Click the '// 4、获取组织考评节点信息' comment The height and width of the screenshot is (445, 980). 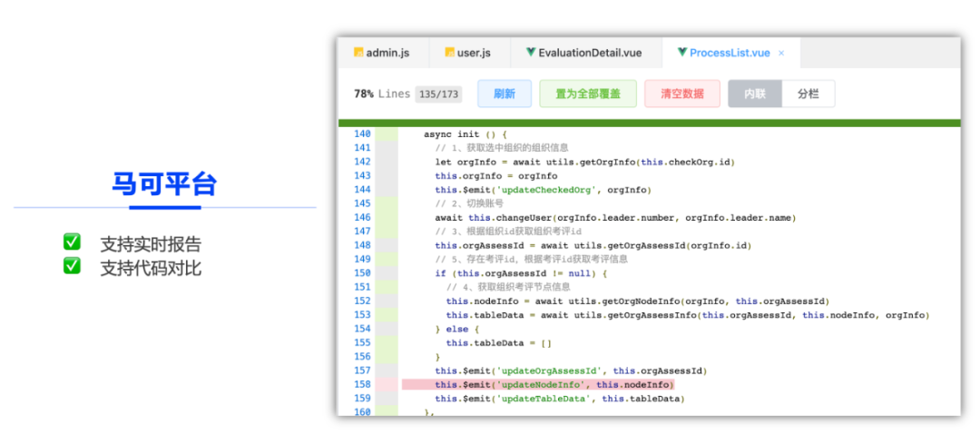pyautogui.click(x=509, y=287)
